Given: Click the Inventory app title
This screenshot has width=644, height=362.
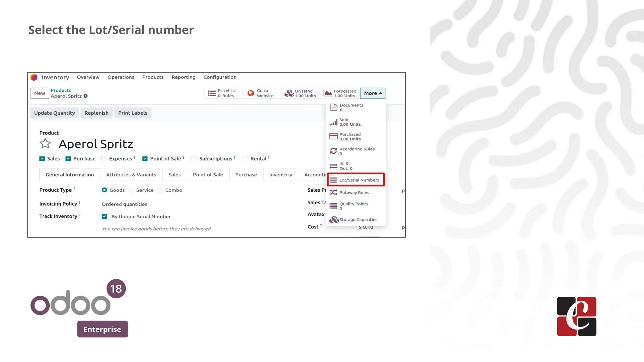Looking at the screenshot, I should [55, 78].
